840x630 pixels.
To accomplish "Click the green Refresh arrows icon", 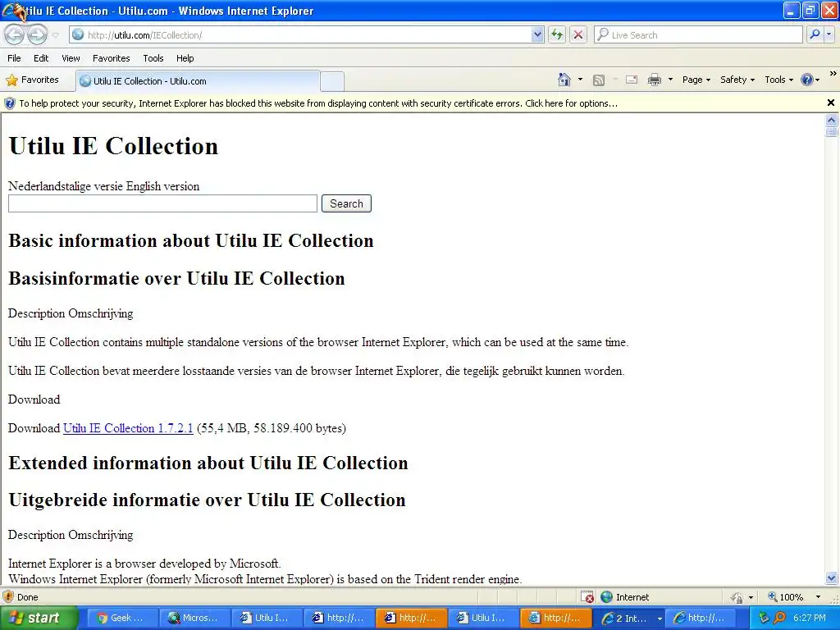I will click(x=557, y=34).
